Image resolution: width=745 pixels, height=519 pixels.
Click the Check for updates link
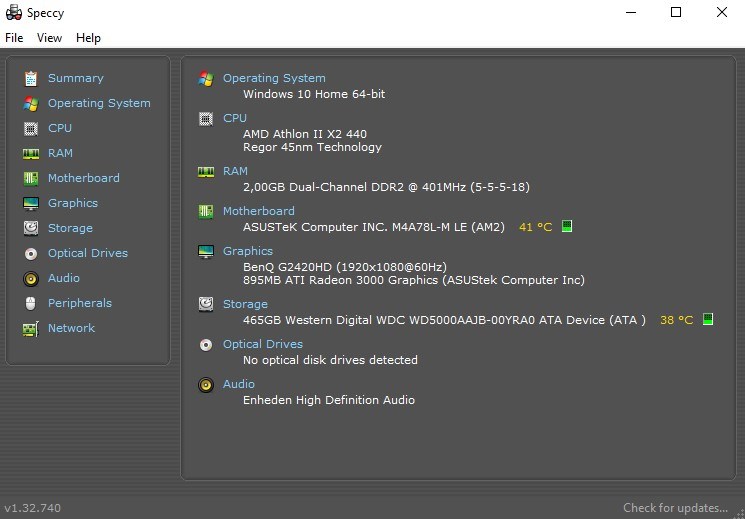675,508
